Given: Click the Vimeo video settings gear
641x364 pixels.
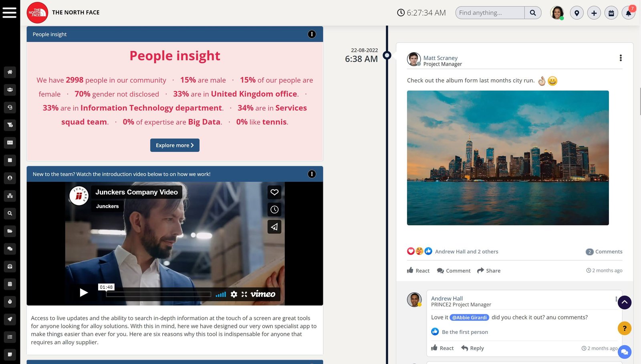Looking at the screenshot, I should click(234, 294).
